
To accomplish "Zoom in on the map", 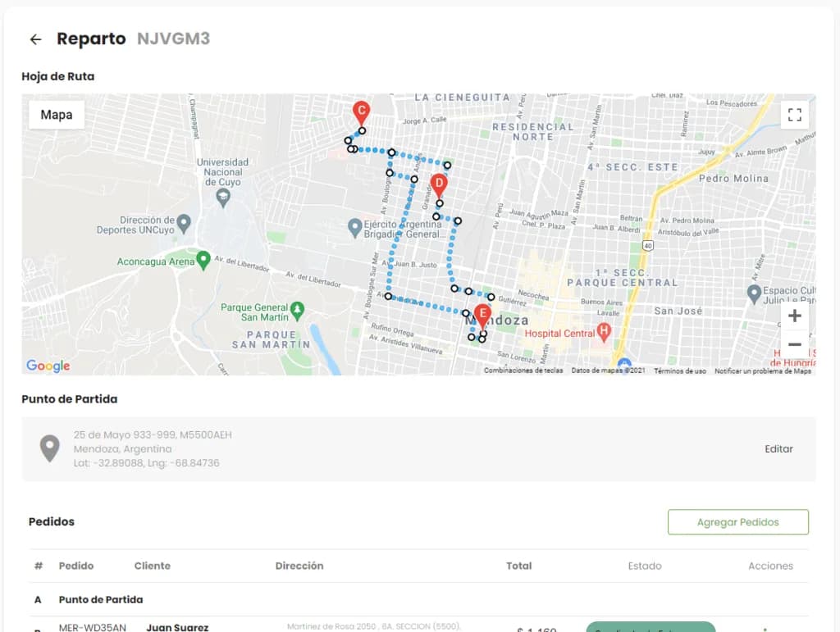I will point(794,316).
